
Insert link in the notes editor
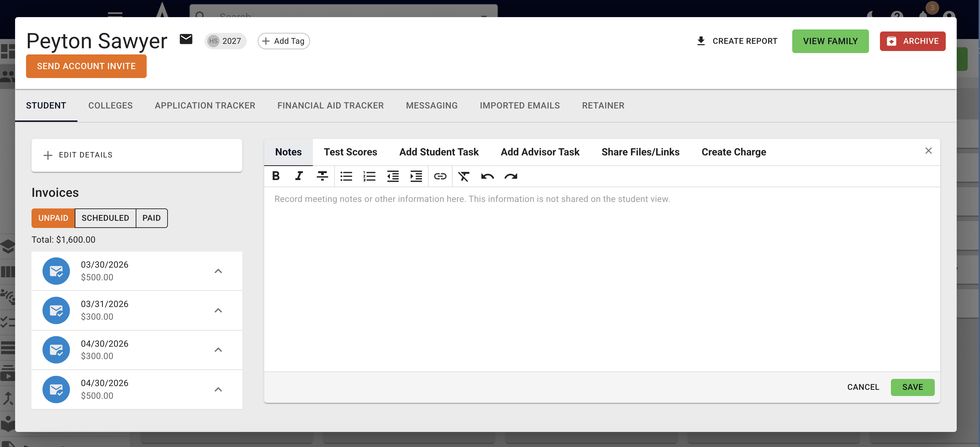point(440,176)
